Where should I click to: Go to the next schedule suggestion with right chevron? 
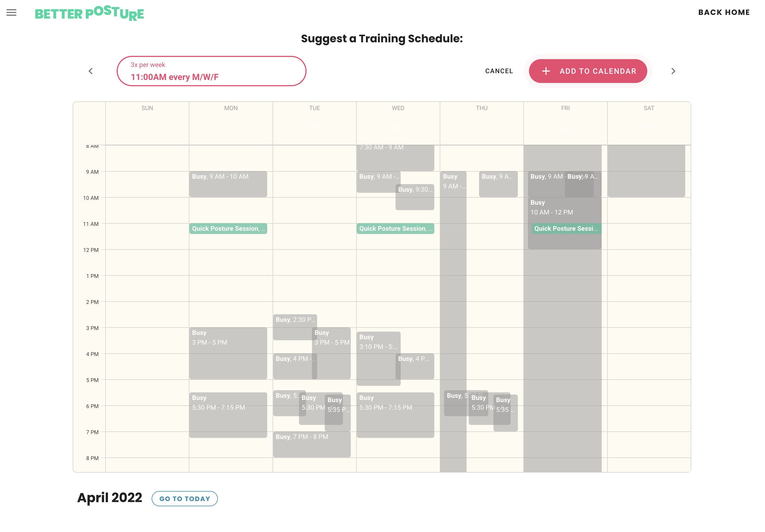pos(673,71)
